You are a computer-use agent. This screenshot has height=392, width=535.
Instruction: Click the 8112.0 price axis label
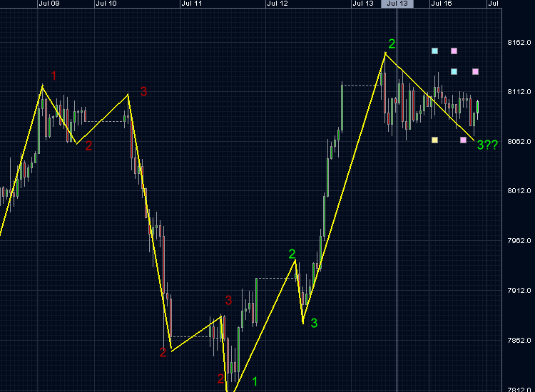point(519,92)
